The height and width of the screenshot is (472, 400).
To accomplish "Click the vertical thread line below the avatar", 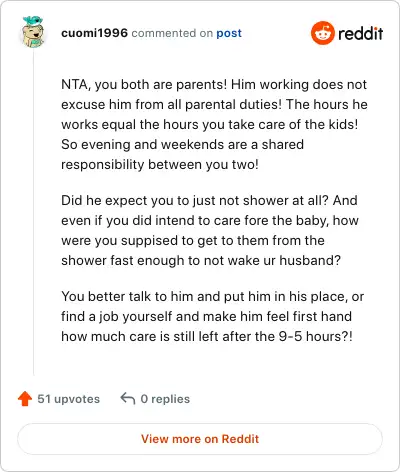I will tap(33, 213).
